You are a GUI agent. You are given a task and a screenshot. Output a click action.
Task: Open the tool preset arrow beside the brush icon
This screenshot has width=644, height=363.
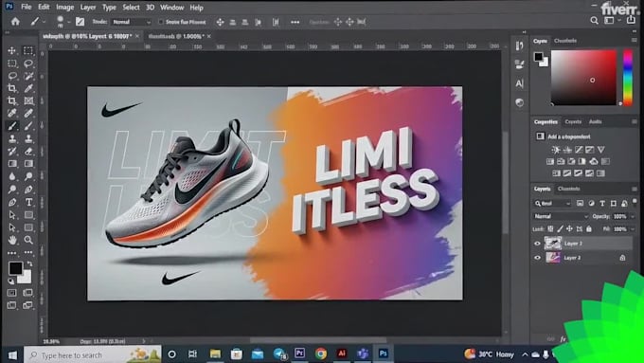tap(44, 22)
